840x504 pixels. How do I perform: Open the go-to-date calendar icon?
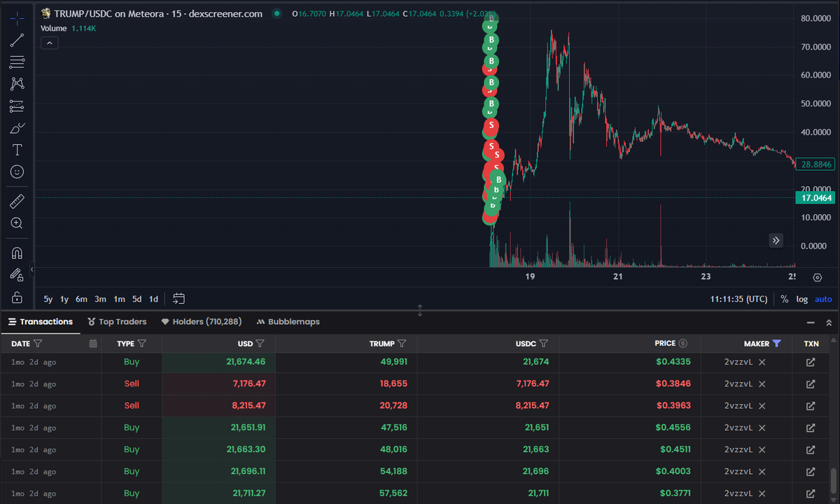[178, 299]
